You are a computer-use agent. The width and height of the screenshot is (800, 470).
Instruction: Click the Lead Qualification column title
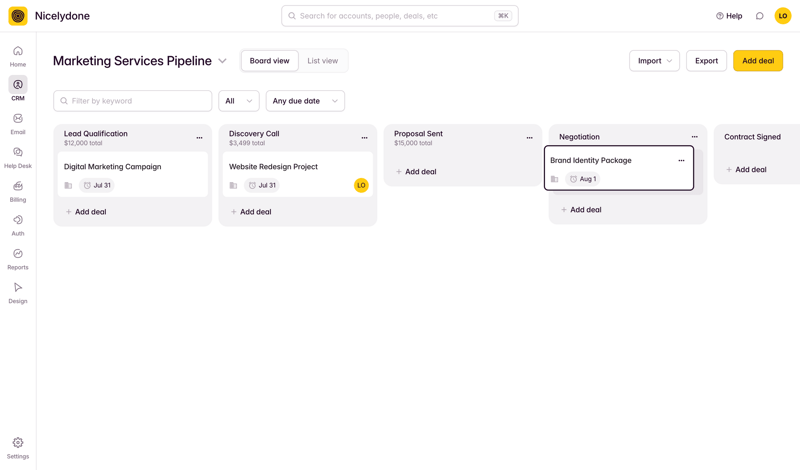(95, 134)
